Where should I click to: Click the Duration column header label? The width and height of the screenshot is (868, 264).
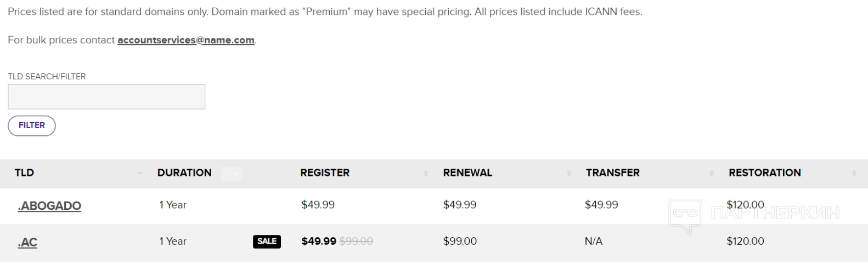[184, 173]
